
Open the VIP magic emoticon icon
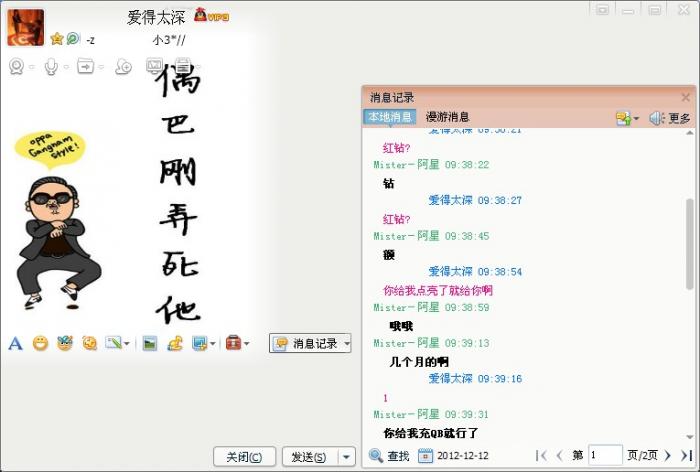65,343
